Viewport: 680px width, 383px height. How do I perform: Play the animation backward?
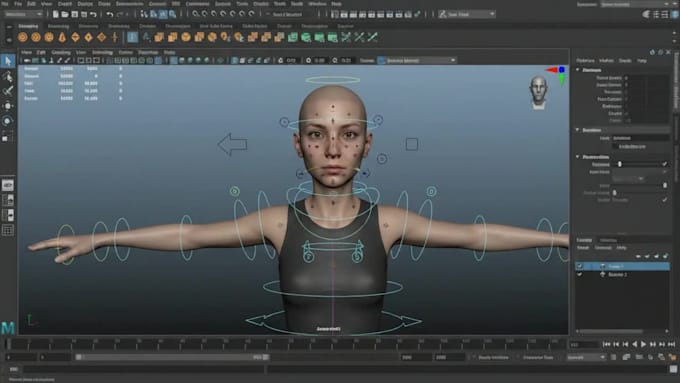pos(634,344)
